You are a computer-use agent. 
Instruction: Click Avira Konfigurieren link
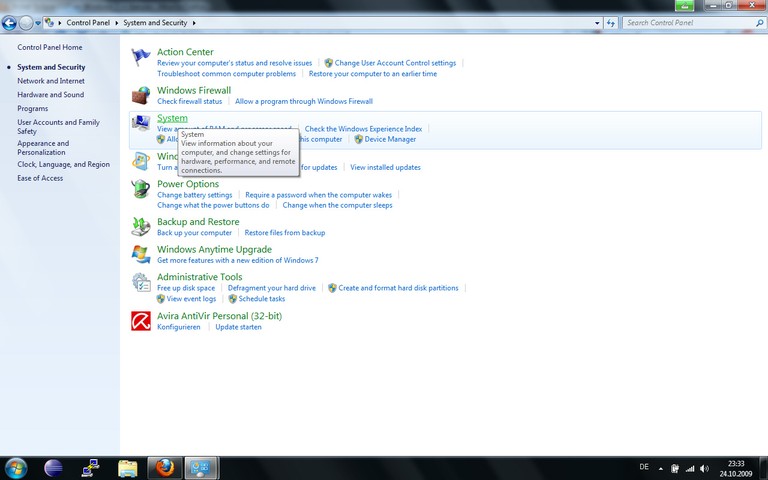click(x=178, y=327)
